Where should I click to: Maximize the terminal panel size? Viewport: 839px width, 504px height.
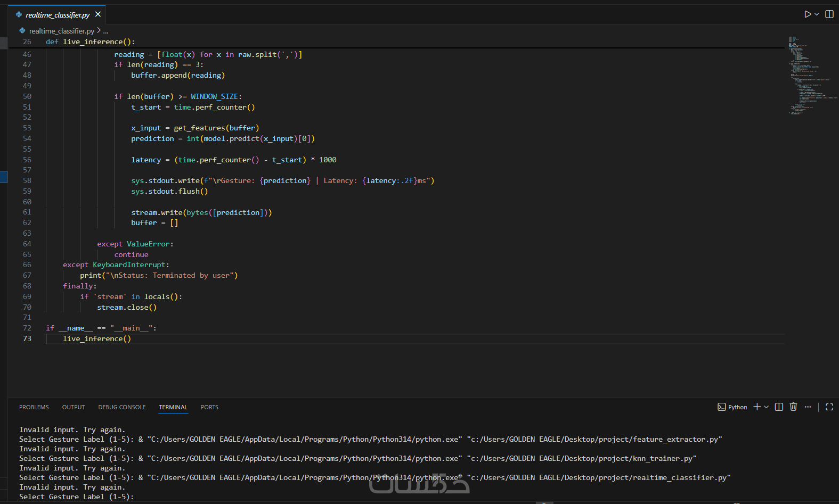[x=829, y=407]
